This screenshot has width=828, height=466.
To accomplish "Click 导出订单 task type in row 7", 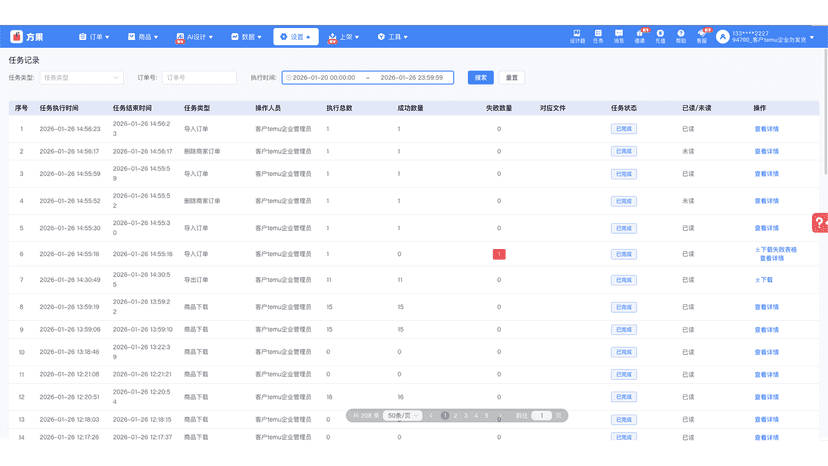I will [x=196, y=280].
